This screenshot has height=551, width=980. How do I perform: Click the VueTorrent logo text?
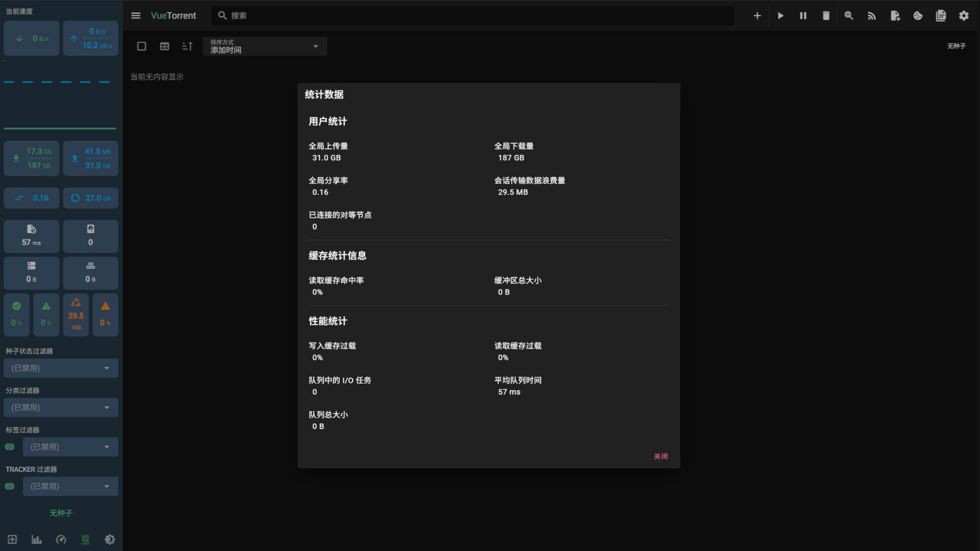click(x=174, y=16)
